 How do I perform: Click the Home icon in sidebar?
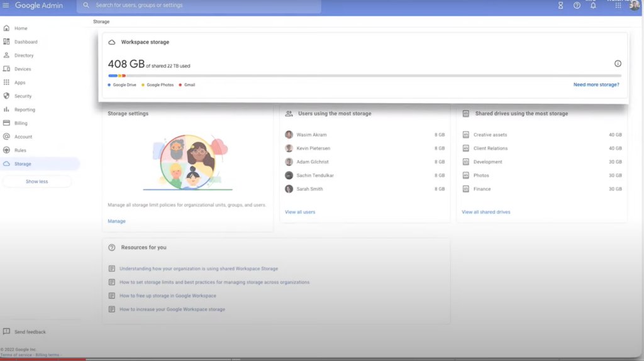[x=6, y=28]
